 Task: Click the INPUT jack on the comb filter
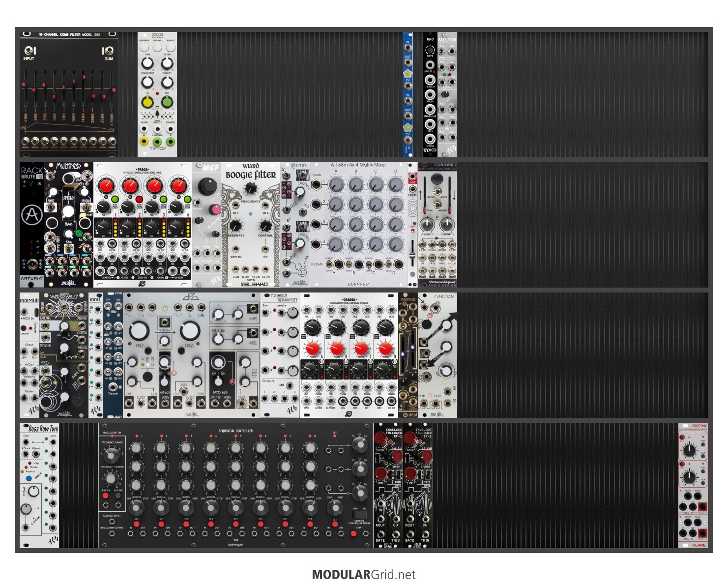(x=29, y=51)
